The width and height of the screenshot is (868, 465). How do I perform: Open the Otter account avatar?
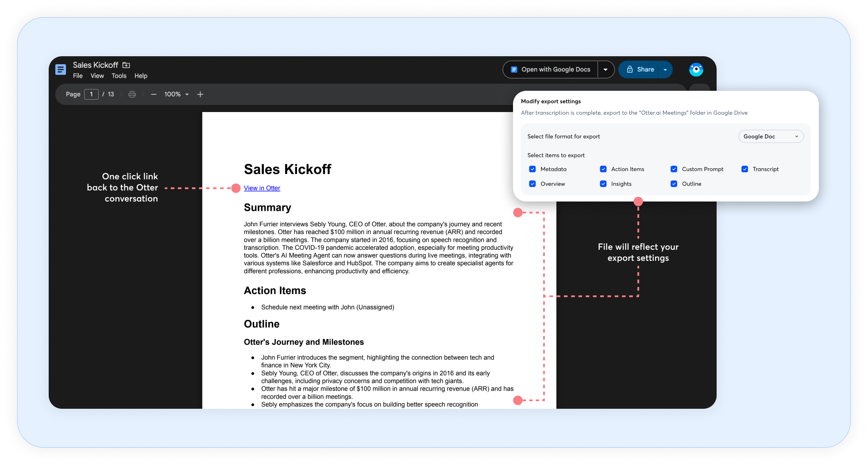coord(696,70)
